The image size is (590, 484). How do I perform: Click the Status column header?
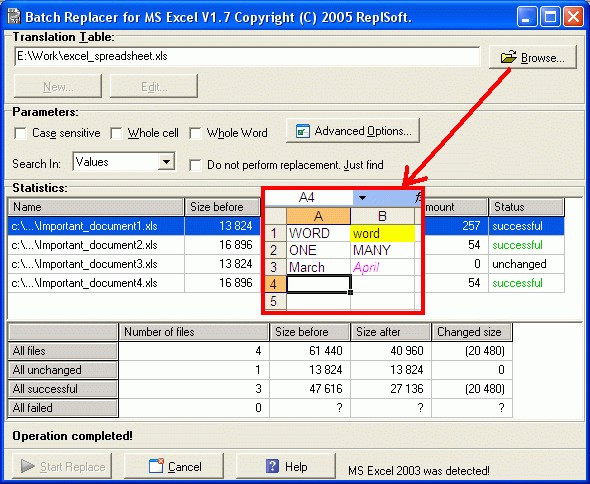[526, 207]
